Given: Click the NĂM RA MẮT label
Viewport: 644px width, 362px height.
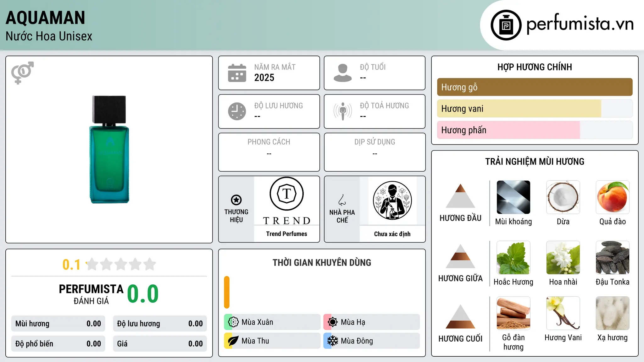Looking at the screenshot, I should click(x=275, y=67).
